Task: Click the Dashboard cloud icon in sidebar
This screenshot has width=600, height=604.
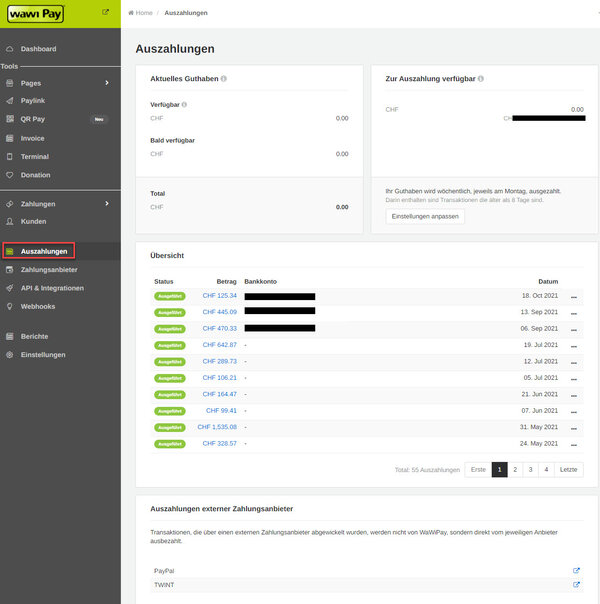Action: tap(10, 49)
